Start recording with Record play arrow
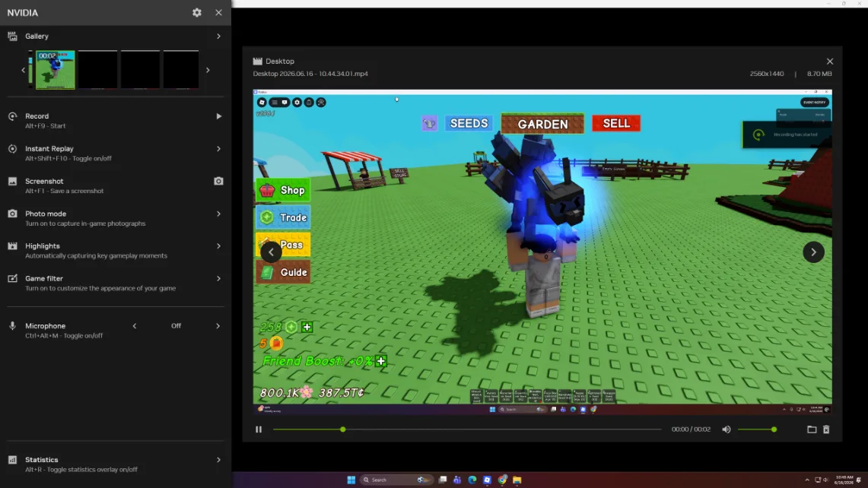 [218, 116]
